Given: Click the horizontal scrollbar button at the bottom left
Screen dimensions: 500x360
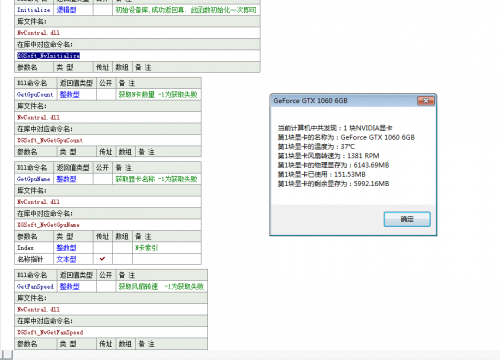Looking at the screenshot, I should tap(7, 355).
